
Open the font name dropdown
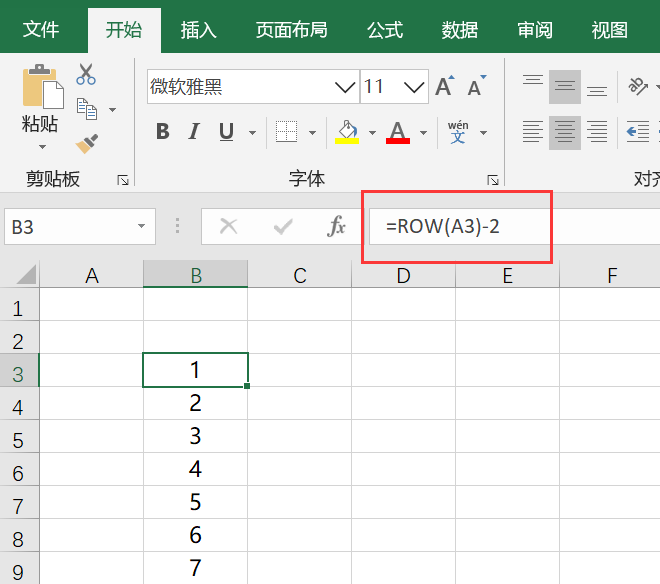[x=345, y=87]
